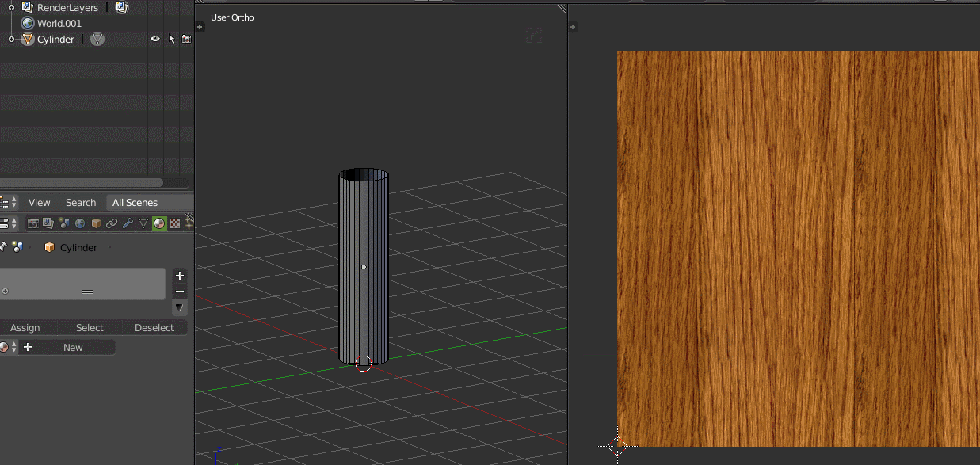Hide the Cylinder using its eye toggle

tap(155, 38)
